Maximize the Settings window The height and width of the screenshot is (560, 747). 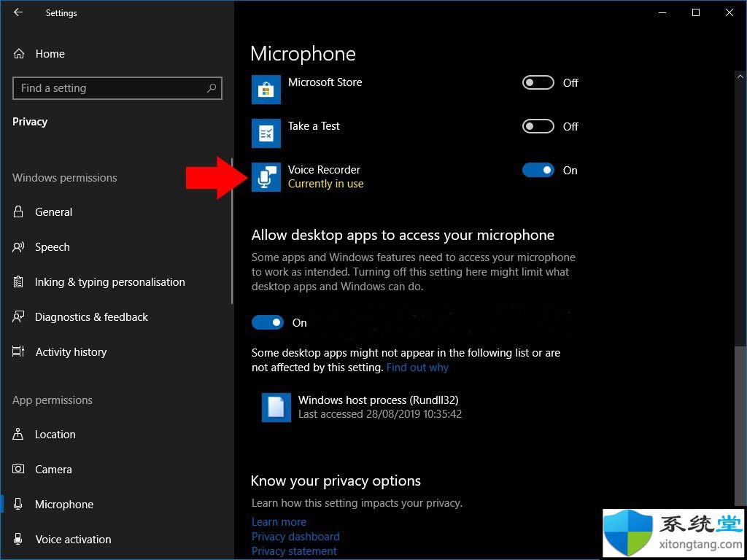[x=696, y=13]
